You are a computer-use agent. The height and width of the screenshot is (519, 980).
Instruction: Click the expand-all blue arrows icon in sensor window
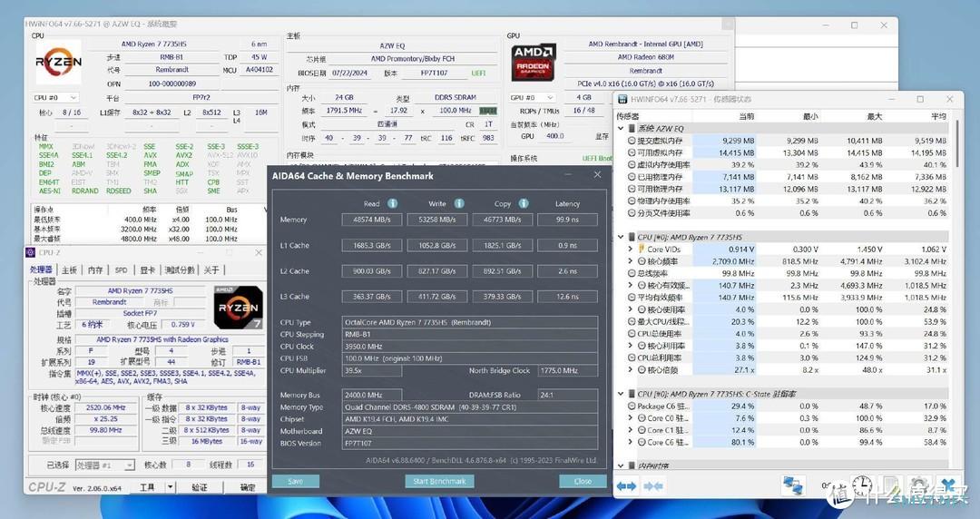[x=626, y=485]
